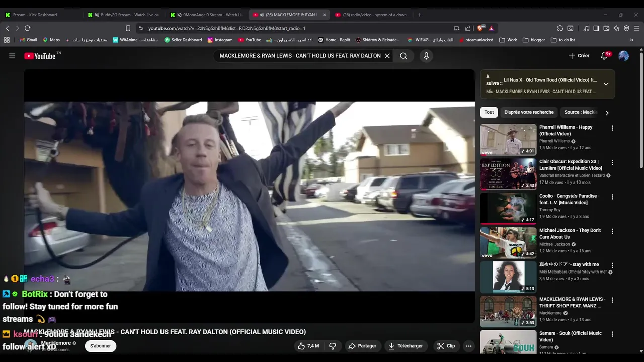
Task: Download the video via Télécharger
Action: pos(406,346)
